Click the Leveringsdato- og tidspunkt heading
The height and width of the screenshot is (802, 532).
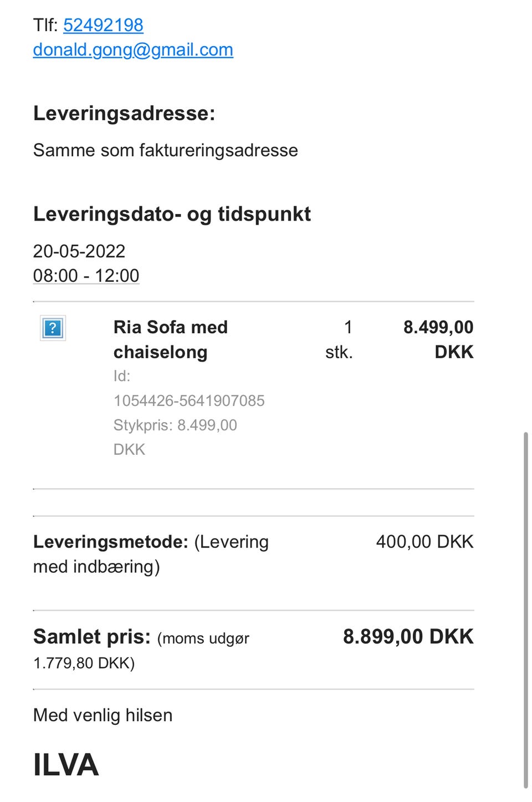pos(172,214)
